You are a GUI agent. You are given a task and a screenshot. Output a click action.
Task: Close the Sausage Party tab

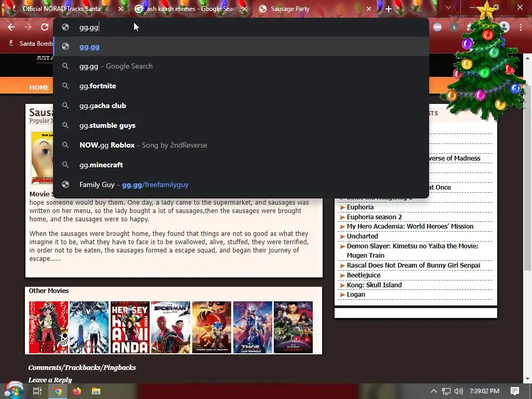[x=369, y=9]
